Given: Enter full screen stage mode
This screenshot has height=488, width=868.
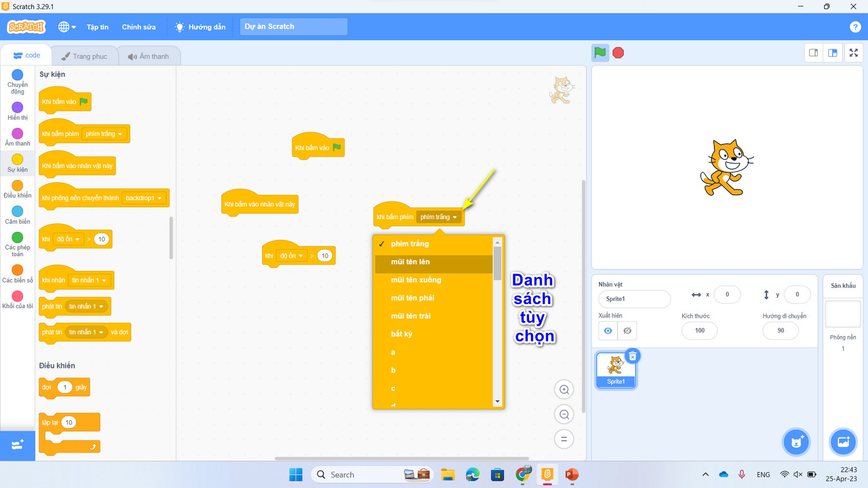Looking at the screenshot, I should (854, 53).
